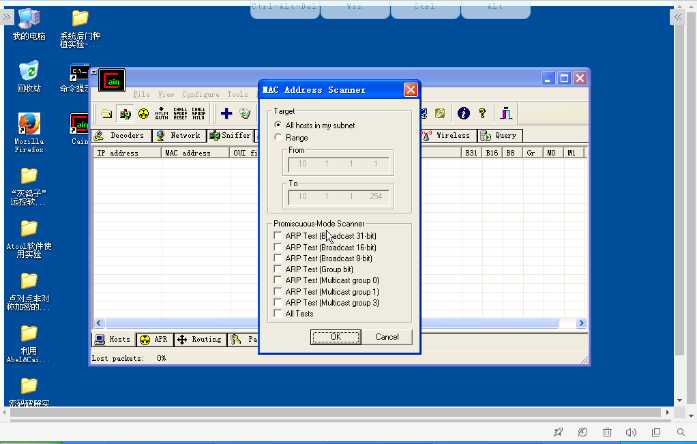Click the MAC address column header
Image resolution: width=697 pixels, height=444 pixels.
[x=196, y=153]
